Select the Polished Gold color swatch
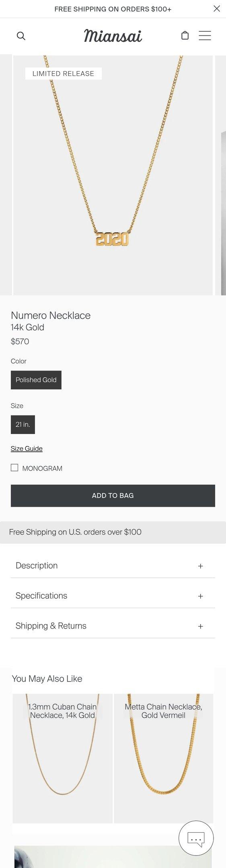The height and width of the screenshot is (868, 226). pos(36,380)
